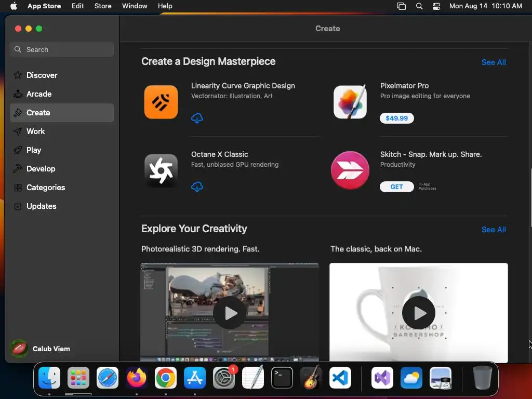Open the Pixelmator Pro title link
This screenshot has width=532, height=399.
(404, 86)
